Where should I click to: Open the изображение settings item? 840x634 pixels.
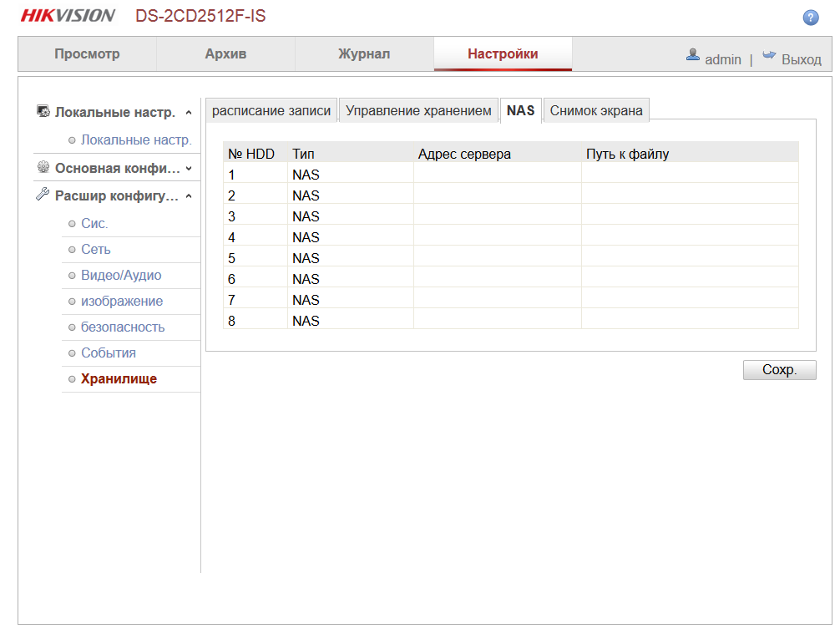coord(122,302)
